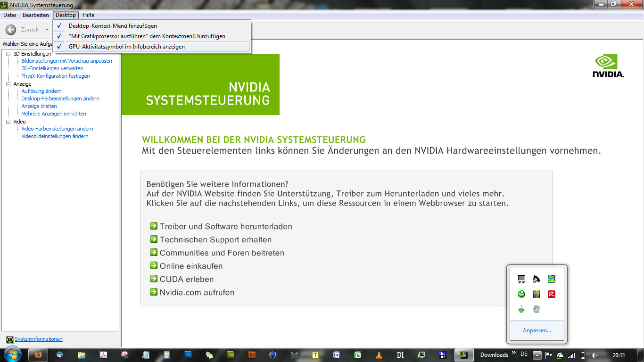Viewport: 644px width, 362px height.
Task: Launch Dreamweaver from the taskbar
Action: click(231, 355)
